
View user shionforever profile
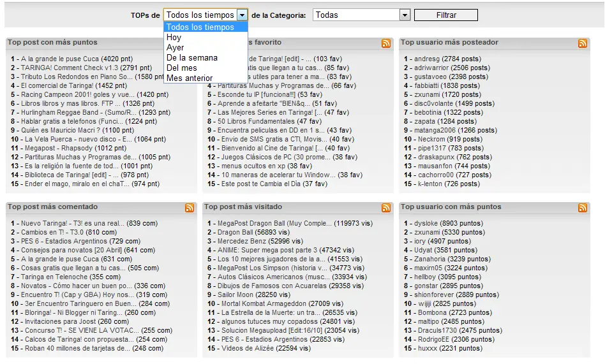coord(434,295)
